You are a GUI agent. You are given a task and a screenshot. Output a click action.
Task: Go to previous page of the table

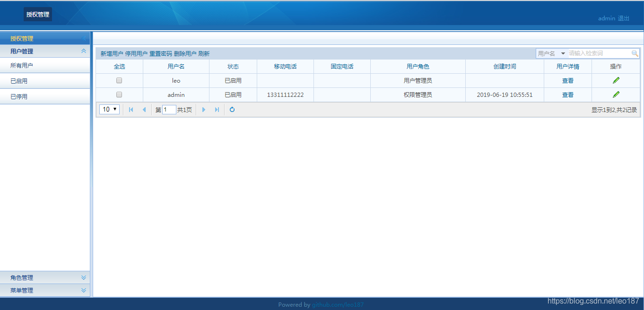point(144,110)
